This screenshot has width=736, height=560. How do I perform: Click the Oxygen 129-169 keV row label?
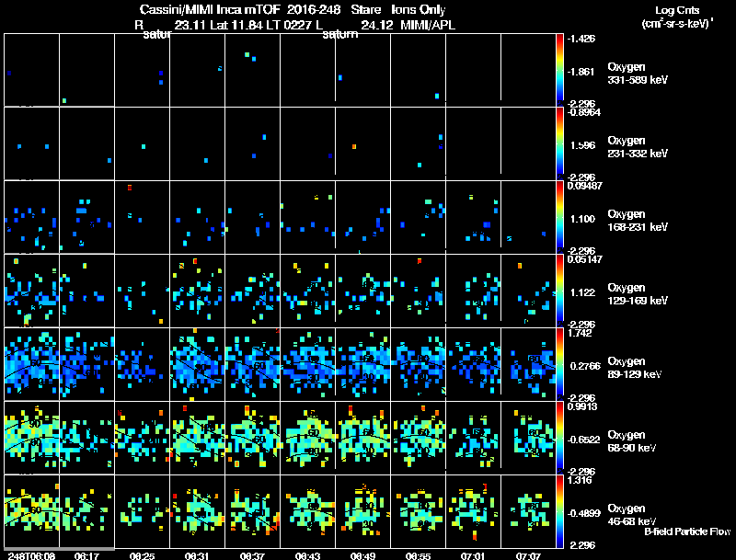click(x=638, y=294)
